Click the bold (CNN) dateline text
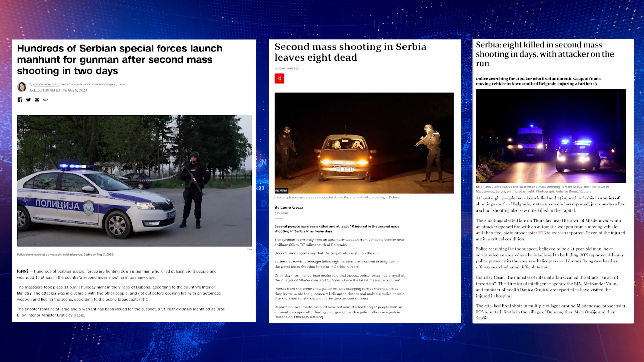This screenshot has width=644, height=362. (22, 271)
